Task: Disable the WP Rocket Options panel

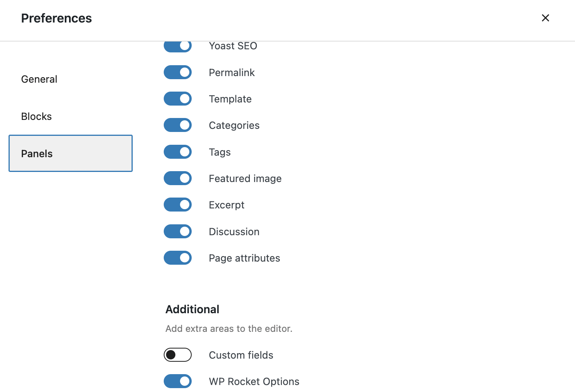Action: coord(177,381)
